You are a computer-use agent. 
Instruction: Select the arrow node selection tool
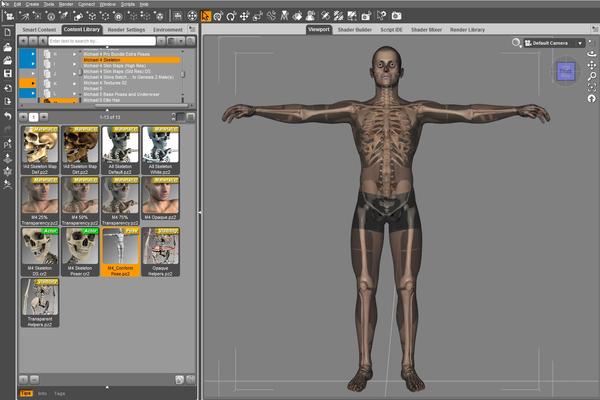(206, 16)
